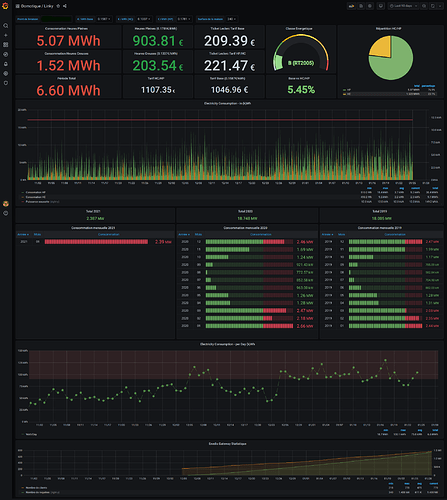Expand the refresh interval dropdown arrow
The image size is (447, 500).
coord(440,6)
